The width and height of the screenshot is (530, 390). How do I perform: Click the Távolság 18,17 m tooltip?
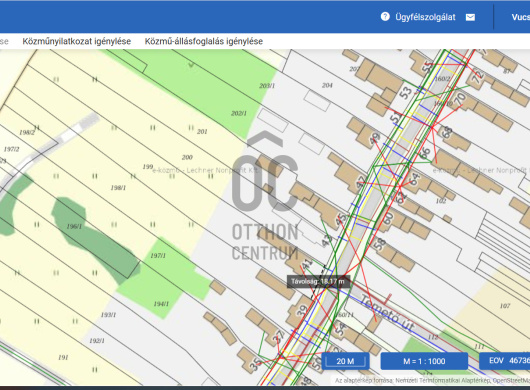(x=318, y=281)
